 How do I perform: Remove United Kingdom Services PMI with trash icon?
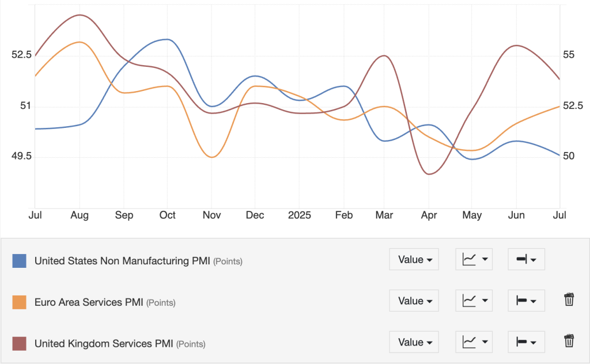569,341
